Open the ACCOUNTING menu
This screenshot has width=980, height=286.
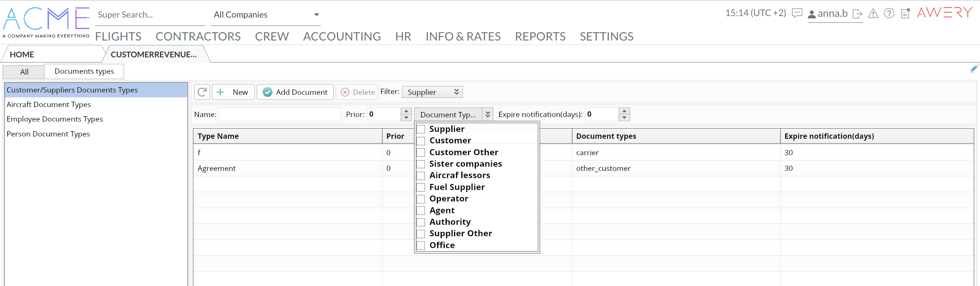coord(341,36)
